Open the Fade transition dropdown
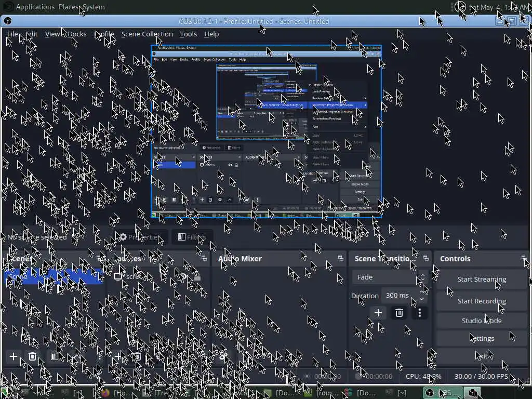 pos(389,277)
